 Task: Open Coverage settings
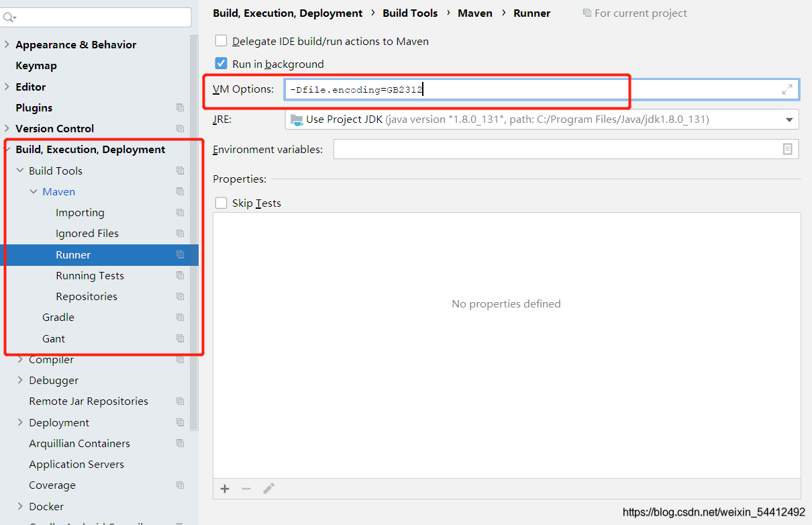coord(52,485)
